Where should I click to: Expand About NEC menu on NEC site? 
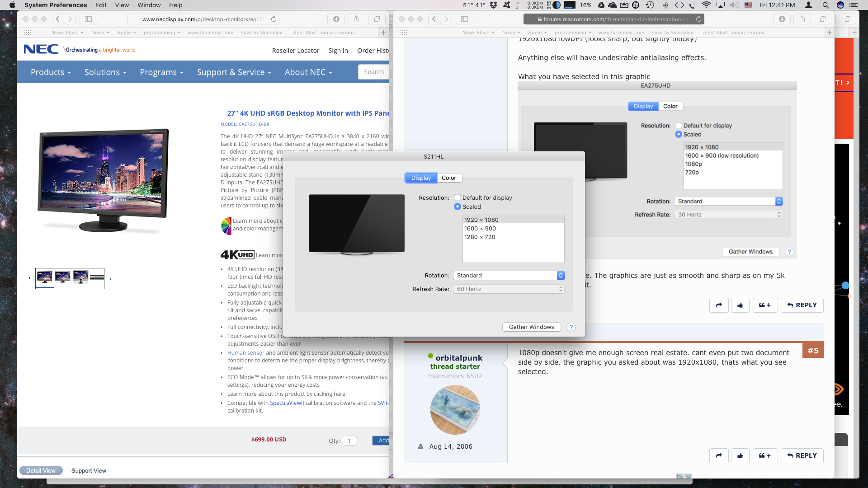[308, 72]
